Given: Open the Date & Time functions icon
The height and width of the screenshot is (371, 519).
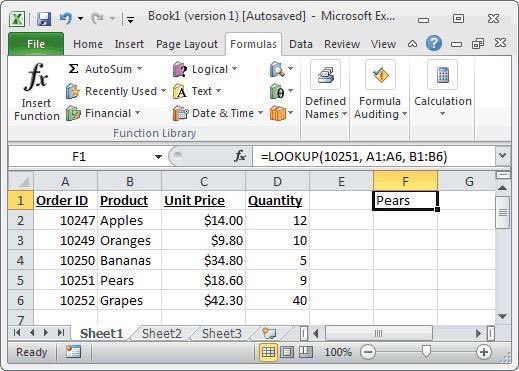Looking at the screenshot, I should tap(180, 113).
